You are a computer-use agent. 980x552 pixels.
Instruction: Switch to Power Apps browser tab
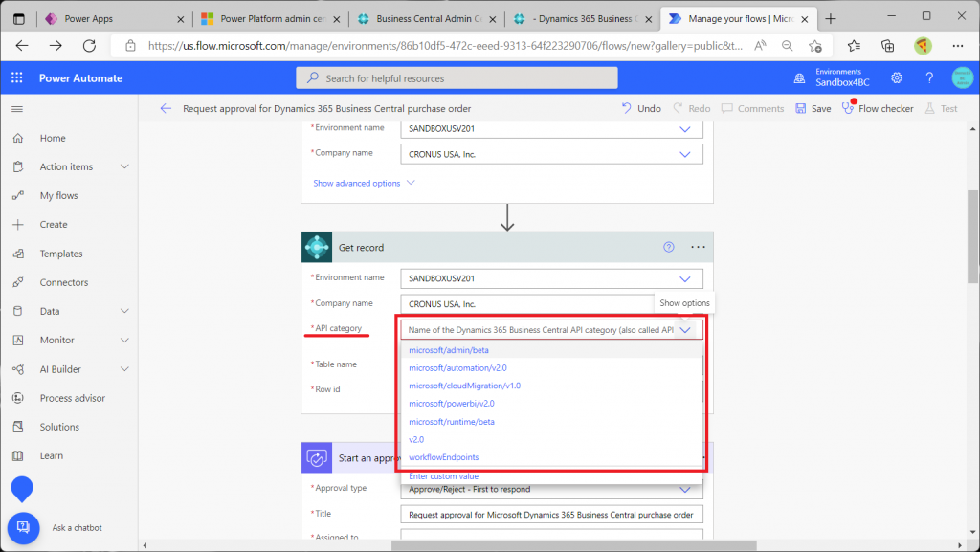pos(113,19)
